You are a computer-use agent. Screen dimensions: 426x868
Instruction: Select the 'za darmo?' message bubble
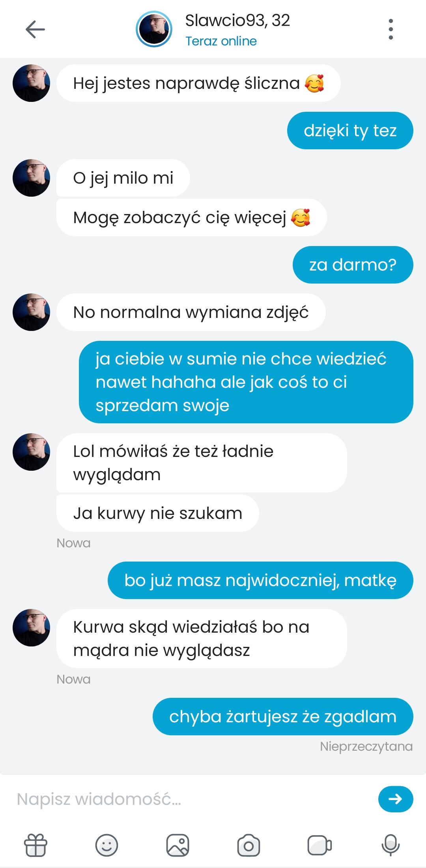pyautogui.click(x=353, y=265)
